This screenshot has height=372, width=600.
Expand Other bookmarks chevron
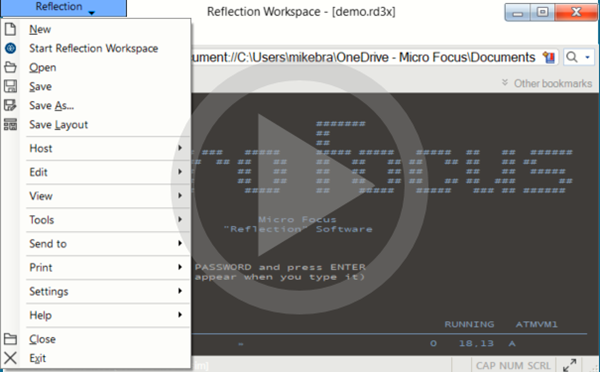(x=505, y=83)
